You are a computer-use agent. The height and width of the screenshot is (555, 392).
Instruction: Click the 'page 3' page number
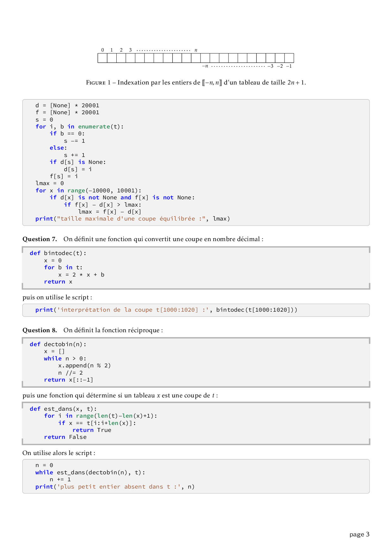click(359, 534)
